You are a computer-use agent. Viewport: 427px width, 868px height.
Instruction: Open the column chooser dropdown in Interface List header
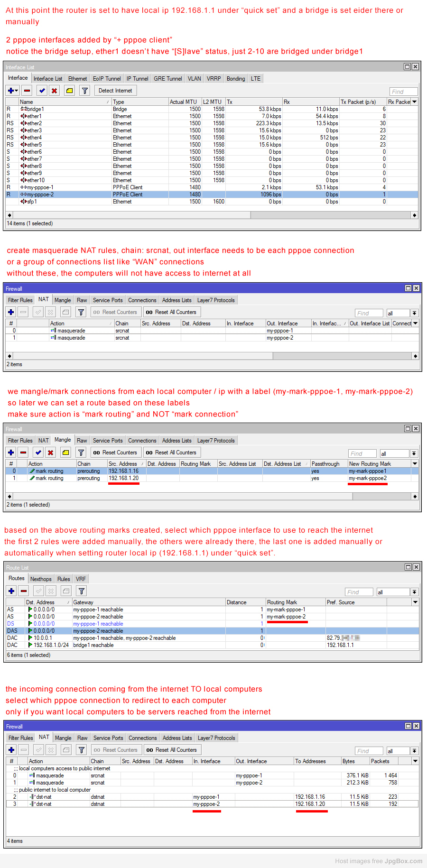coord(415,102)
